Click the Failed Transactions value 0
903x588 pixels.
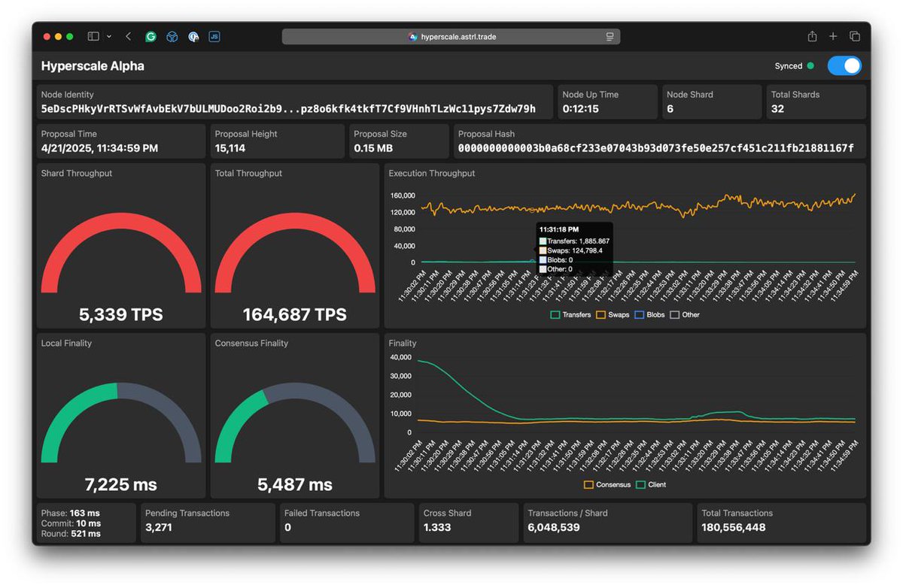pyautogui.click(x=287, y=527)
